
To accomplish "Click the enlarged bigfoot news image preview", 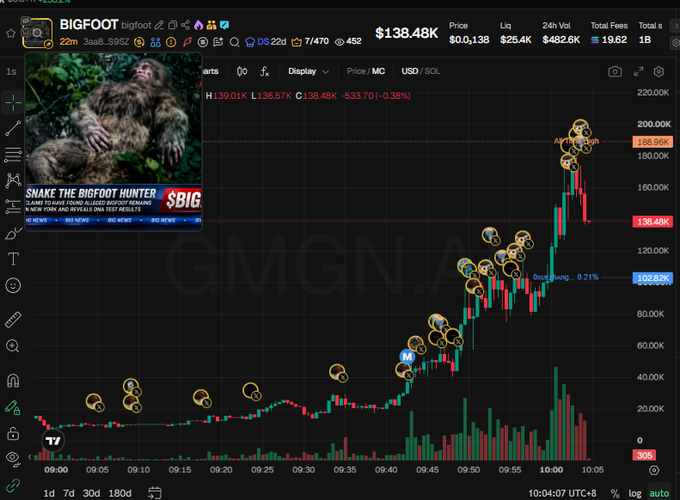I will [114, 142].
